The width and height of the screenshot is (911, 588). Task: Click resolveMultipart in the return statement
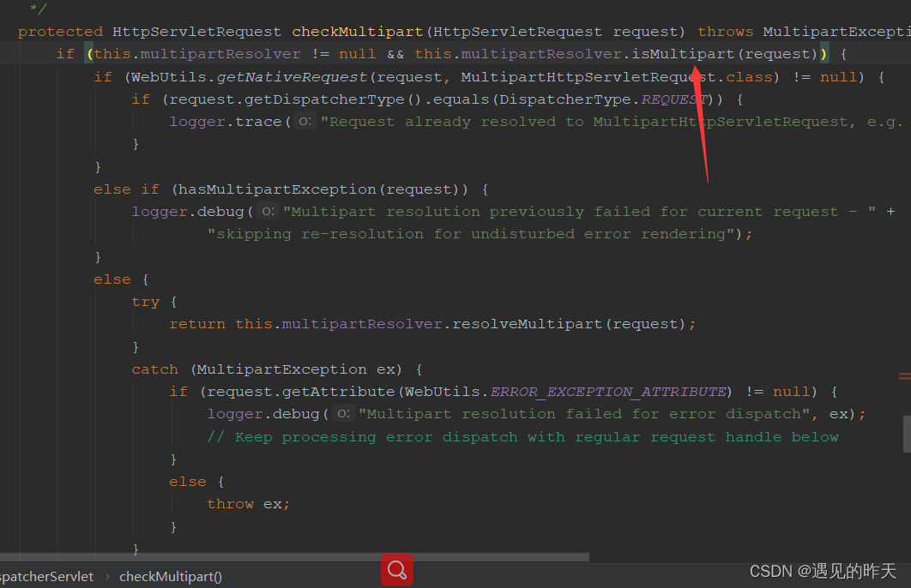coord(527,324)
